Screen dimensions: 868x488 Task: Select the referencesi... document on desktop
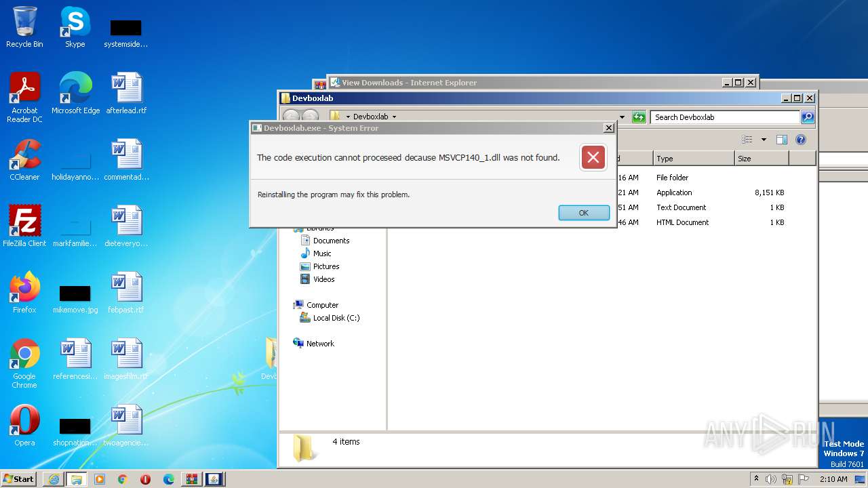click(75, 359)
